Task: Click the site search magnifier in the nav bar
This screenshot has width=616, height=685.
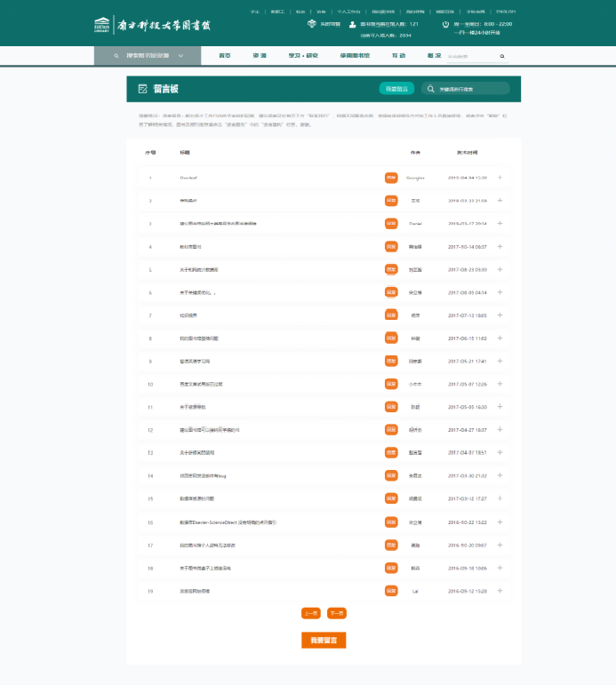Action: [502, 56]
